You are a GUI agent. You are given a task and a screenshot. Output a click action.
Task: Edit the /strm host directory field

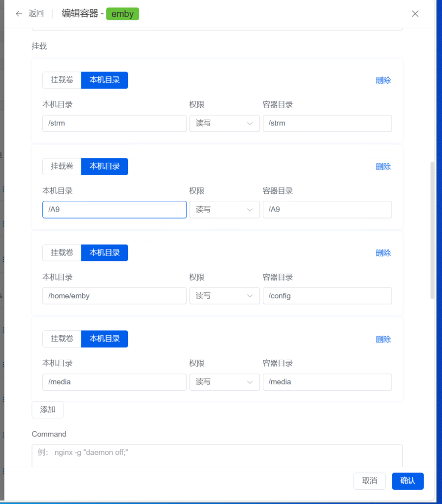tap(115, 124)
